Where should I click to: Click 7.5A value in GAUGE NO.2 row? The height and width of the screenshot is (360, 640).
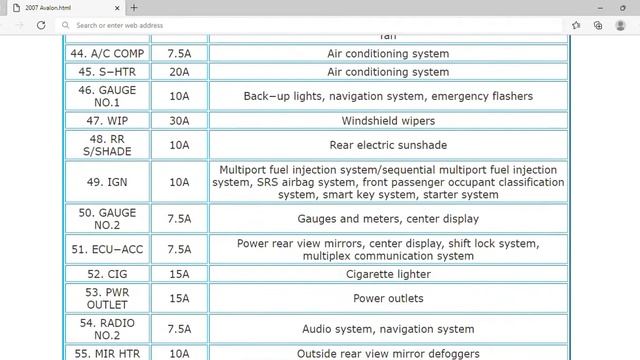(179, 219)
